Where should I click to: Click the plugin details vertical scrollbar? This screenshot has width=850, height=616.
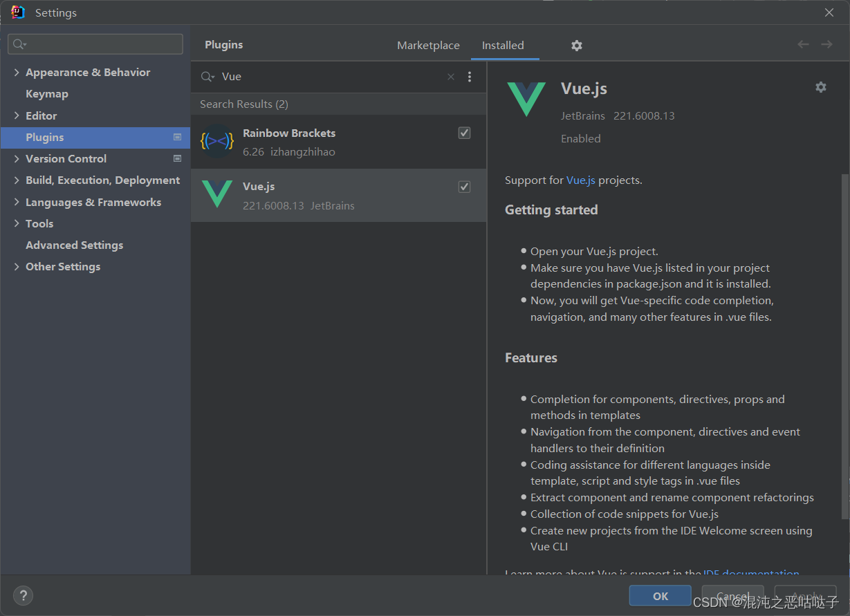coord(845,346)
